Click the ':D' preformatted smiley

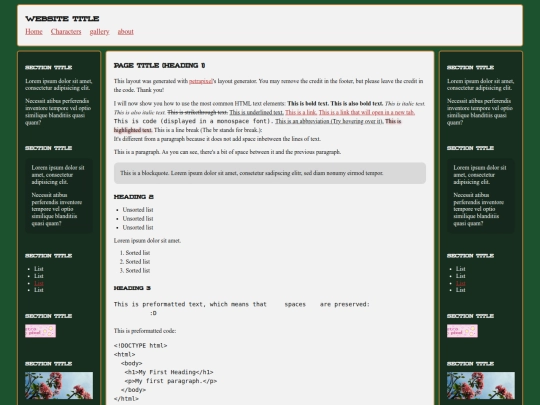(153, 313)
